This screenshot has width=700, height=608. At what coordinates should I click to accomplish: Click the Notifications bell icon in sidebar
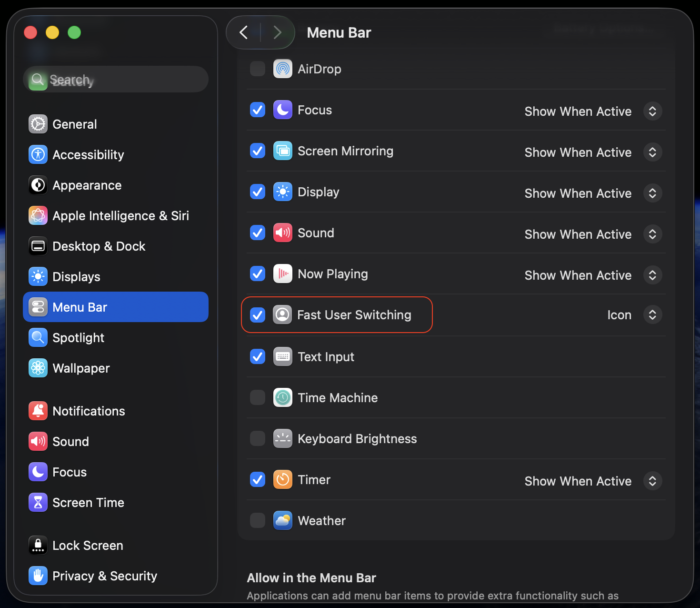(x=38, y=411)
